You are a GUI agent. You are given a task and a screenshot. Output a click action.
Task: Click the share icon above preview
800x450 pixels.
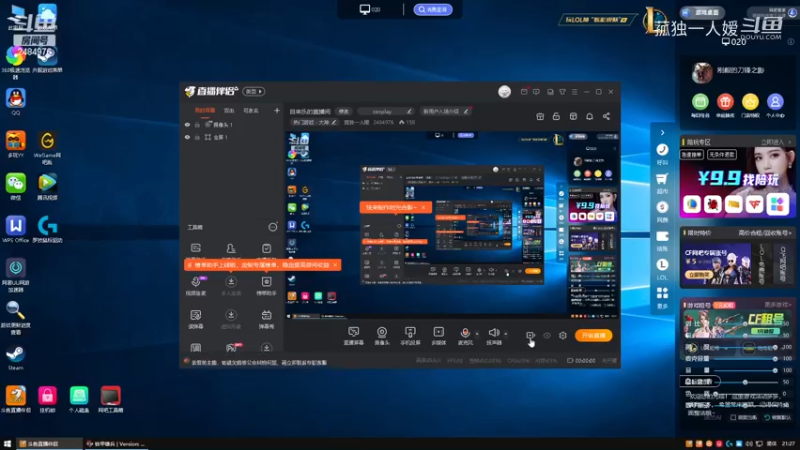pyautogui.click(x=606, y=116)
